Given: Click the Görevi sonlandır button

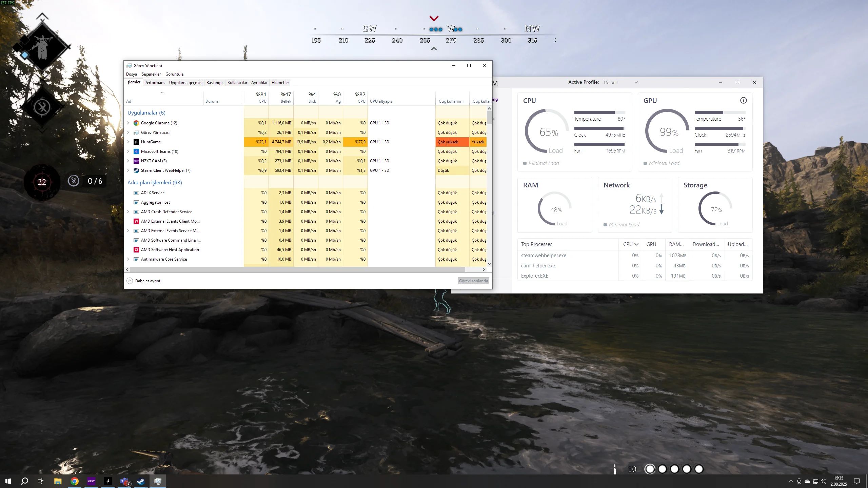Looking at the screenshot, I should click(473, 281).
